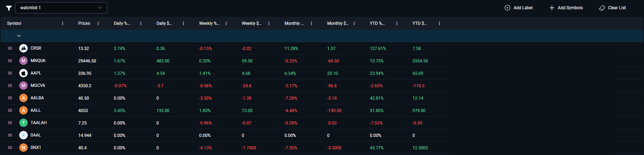Select the MNQU6 symbol name
This screenshot has height=155, width=644.
click(38, 61)
